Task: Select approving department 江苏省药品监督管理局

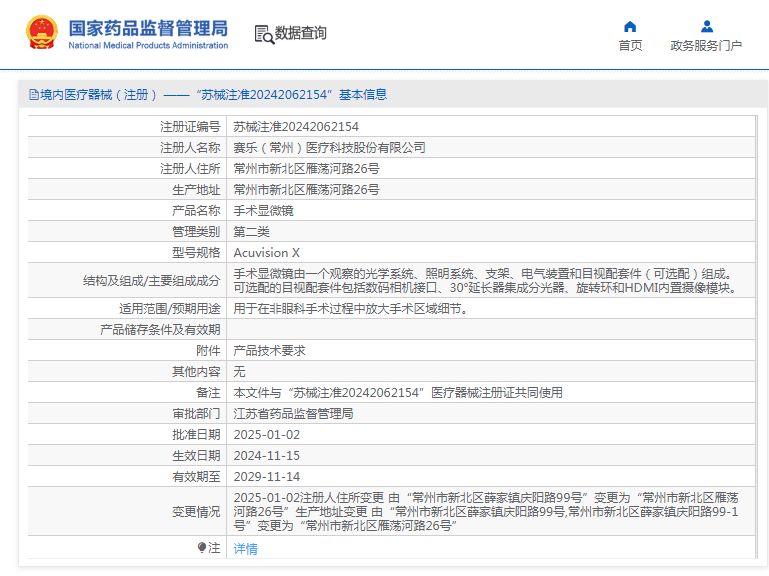Action: click(293, 414)
